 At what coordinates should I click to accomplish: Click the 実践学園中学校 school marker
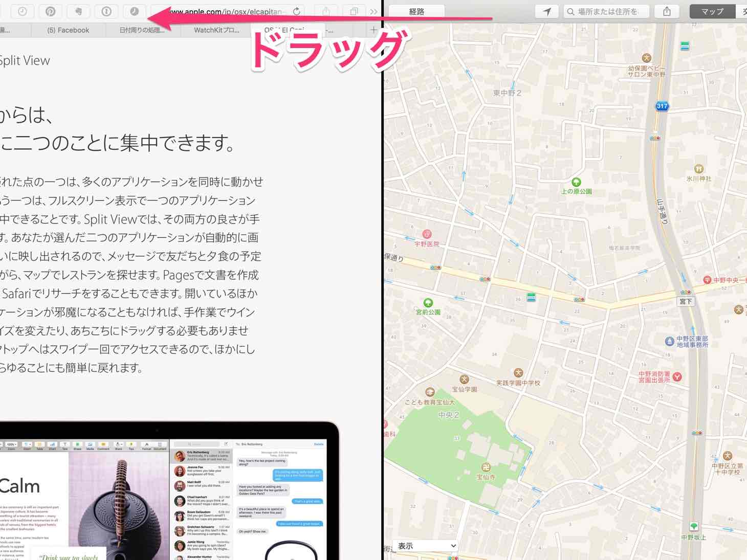[x=518, y=373]
